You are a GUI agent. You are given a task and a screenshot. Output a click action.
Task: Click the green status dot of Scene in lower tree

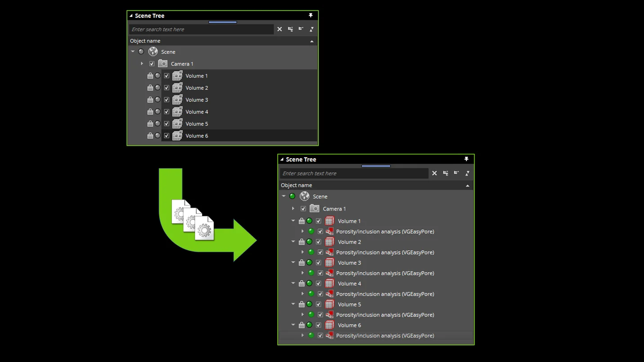pos(292,196)
